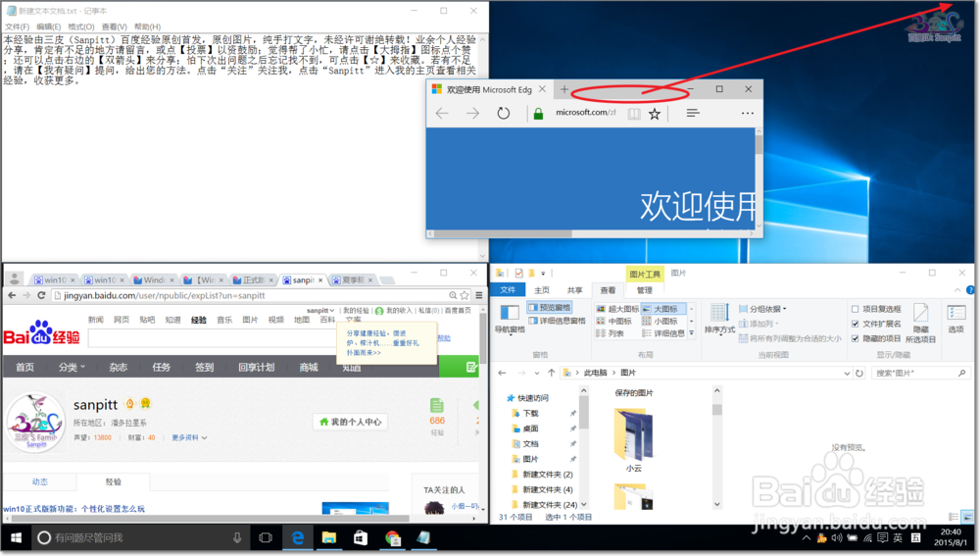Open 商城 in Baidu nav bar
Image resolution: width=980 pixels, height=556 pixels.
(309, 367)
